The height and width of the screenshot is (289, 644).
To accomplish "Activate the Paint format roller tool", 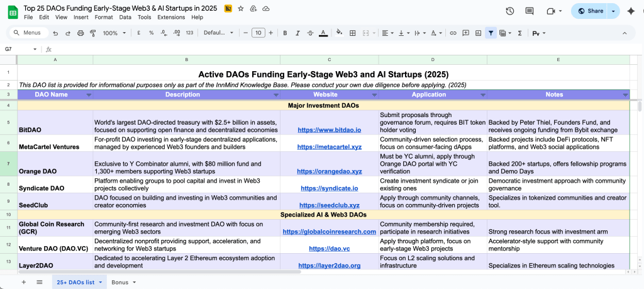I will click(93, 33).
